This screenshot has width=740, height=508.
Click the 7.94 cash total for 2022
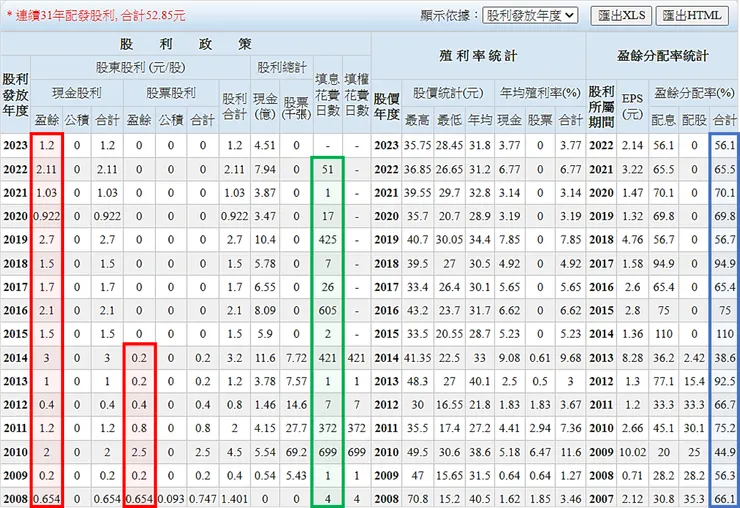point(265,169)
